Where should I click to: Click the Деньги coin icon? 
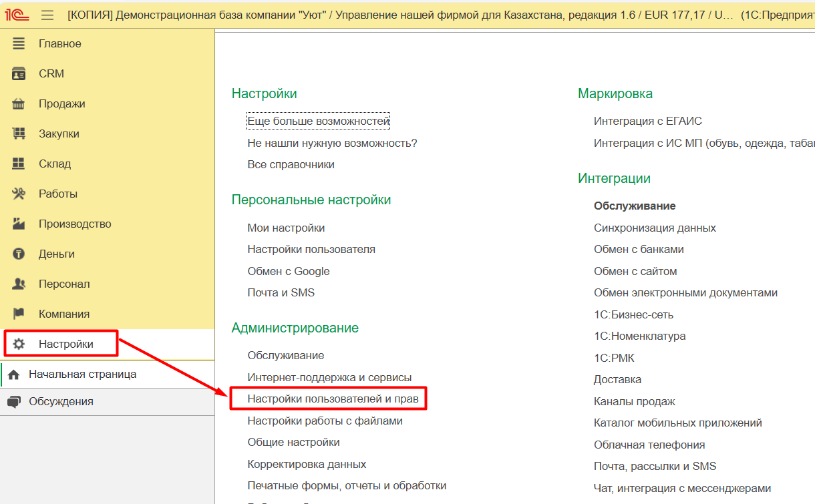(19, 254)
